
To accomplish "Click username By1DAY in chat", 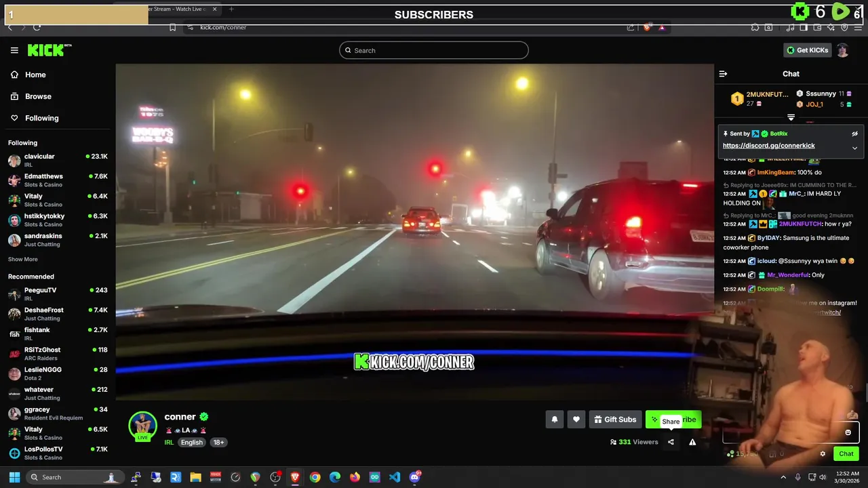I will 769,239.
